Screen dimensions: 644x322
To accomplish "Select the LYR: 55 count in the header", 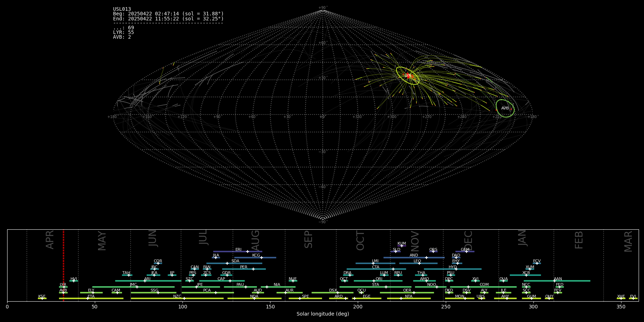I will (x=123, y=33).
